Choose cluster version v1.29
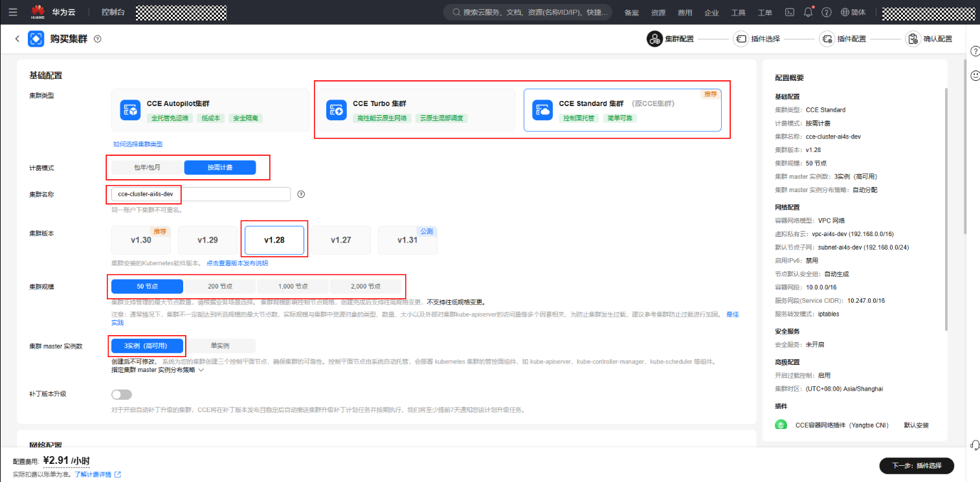The height and width of the screenshot is (482, 980). click(208, 240)
